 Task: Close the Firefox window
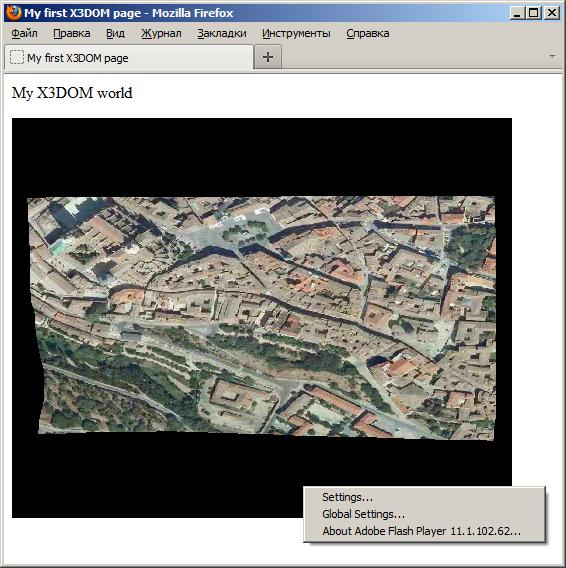552,13
